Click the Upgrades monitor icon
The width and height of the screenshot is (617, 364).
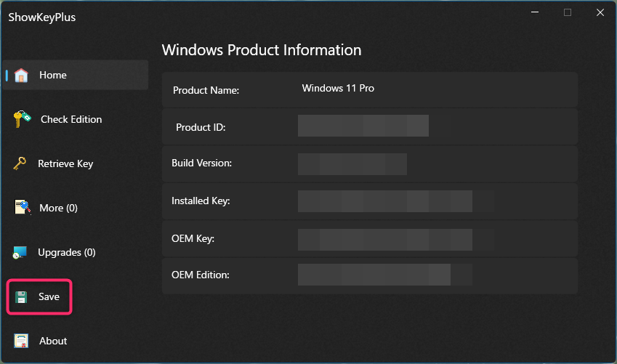pyautogui.click(x=20, y=253)
